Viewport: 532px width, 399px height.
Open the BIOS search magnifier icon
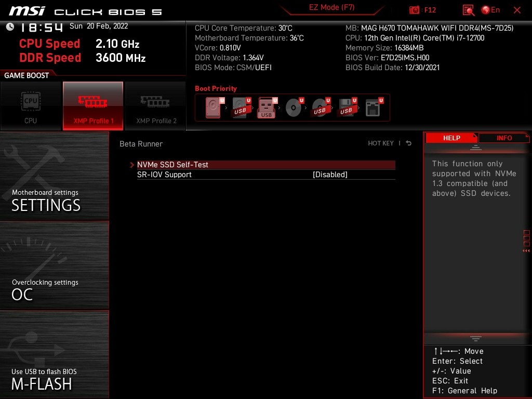[468, 10]
